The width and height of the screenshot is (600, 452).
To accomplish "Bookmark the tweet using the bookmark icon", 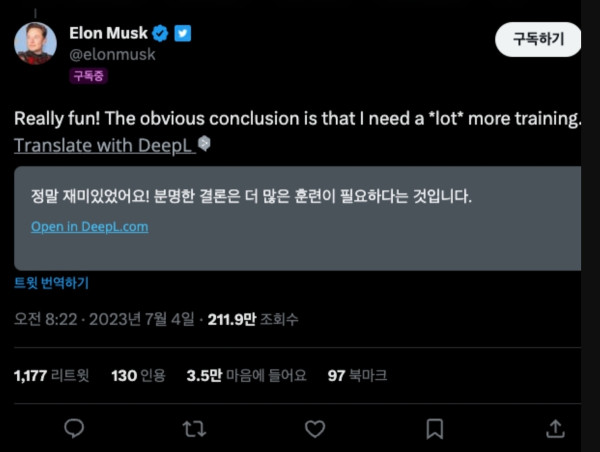I will click(435, 428).
